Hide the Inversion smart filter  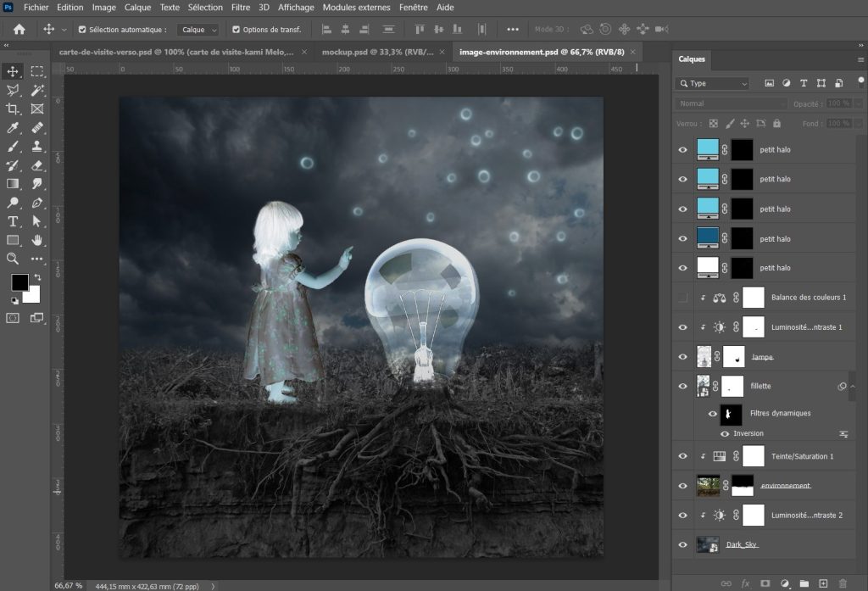click(x=725, y=433)
